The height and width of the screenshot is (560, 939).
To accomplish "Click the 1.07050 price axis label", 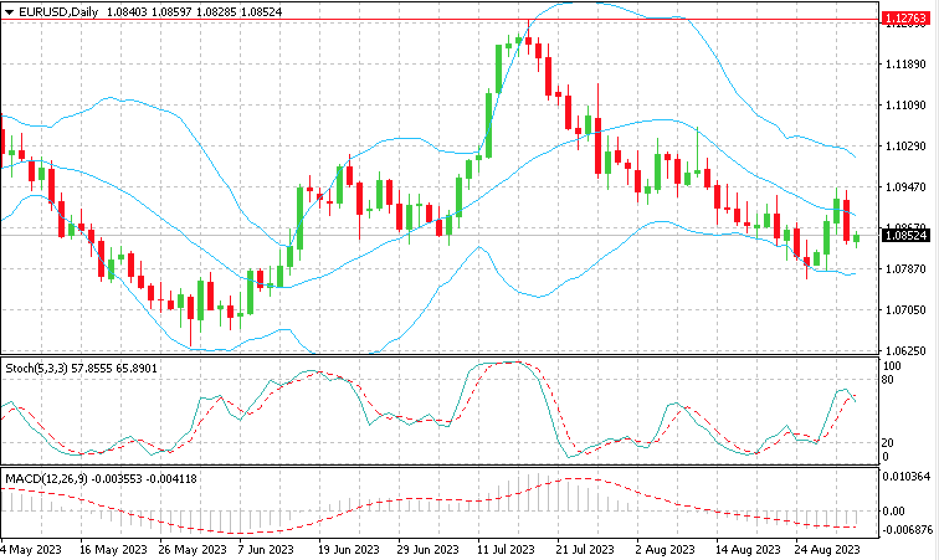I will [x=904, y=310].
